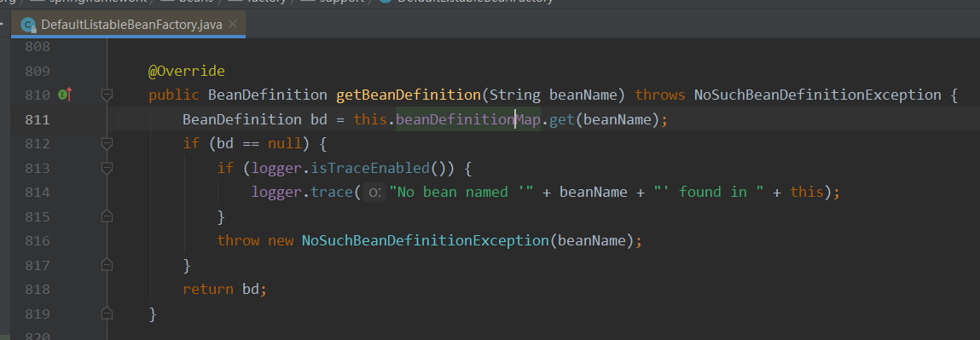Click line number 818 in the gutter
The image size is (980, 340).
[x=38, y=290]
